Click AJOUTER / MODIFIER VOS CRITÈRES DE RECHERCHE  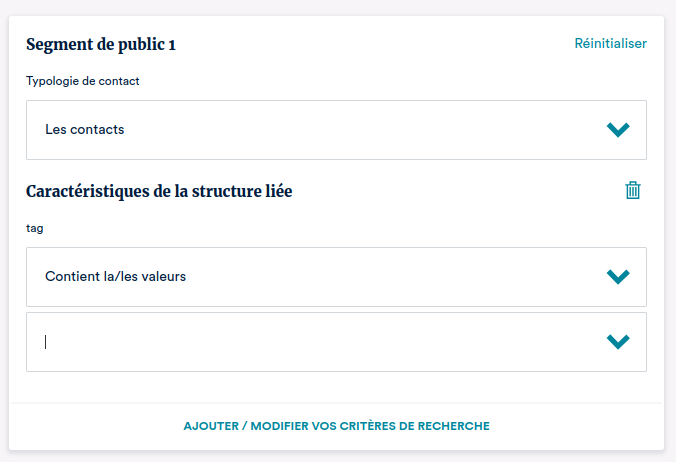coord(336,426)
